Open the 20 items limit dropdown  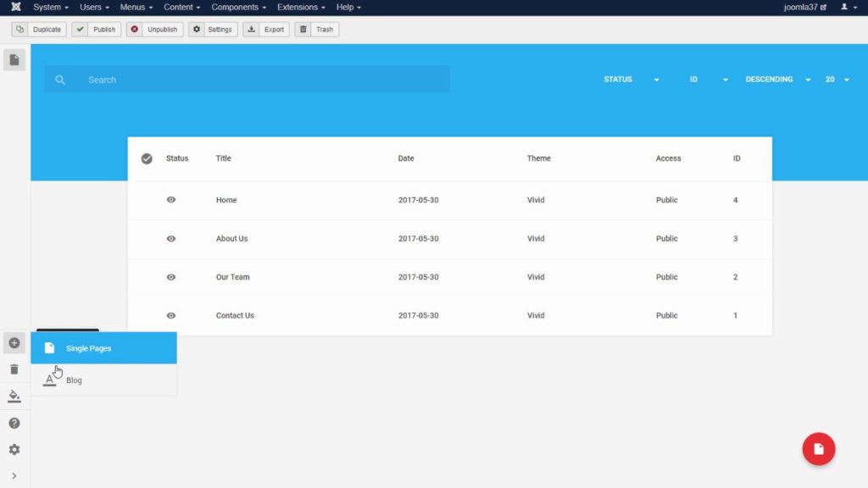tap(837, 80)
